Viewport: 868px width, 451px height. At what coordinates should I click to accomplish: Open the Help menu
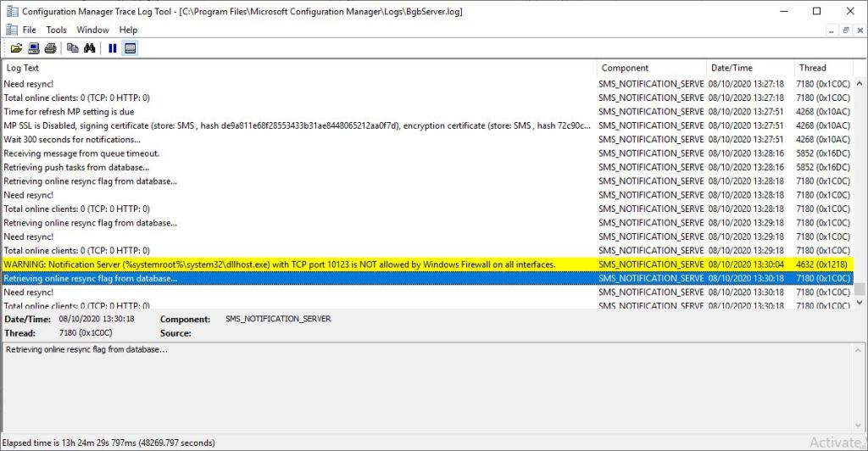click(x=128, y=30)
